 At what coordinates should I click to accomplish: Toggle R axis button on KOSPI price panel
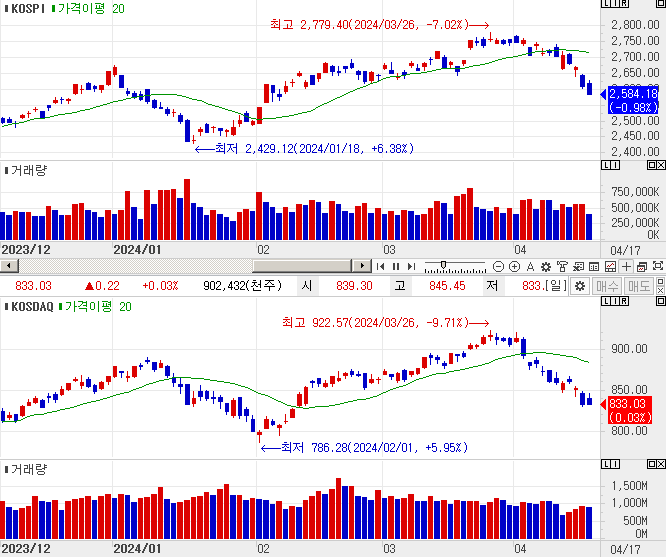624,3
